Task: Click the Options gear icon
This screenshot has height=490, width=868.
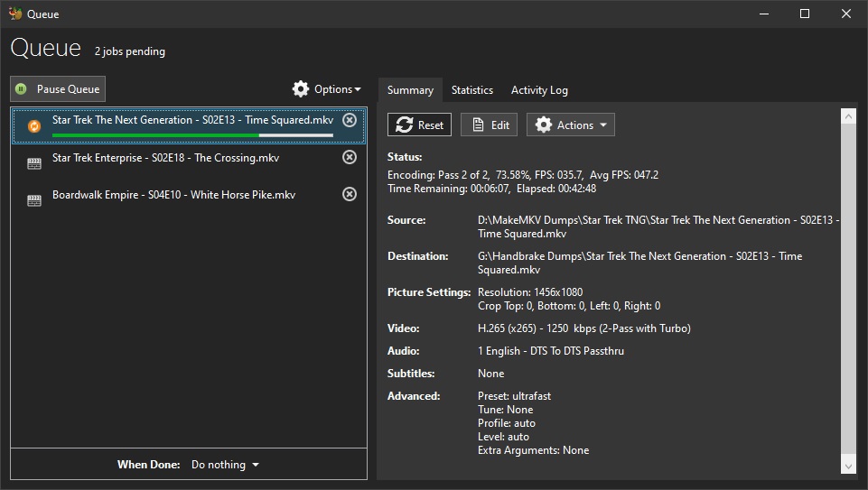Action: pos(301,89)
